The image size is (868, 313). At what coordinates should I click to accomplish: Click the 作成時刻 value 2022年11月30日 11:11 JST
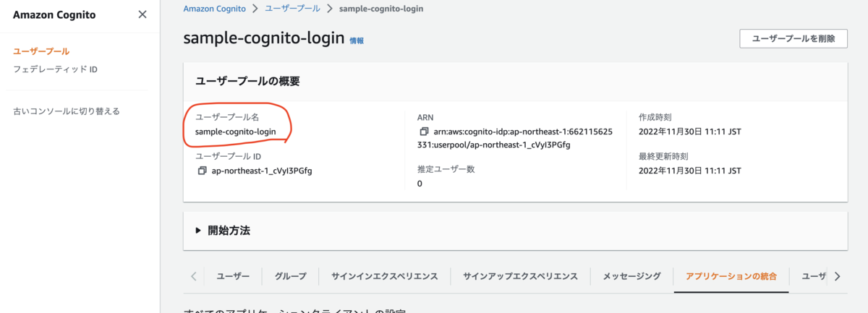point(690,132)
